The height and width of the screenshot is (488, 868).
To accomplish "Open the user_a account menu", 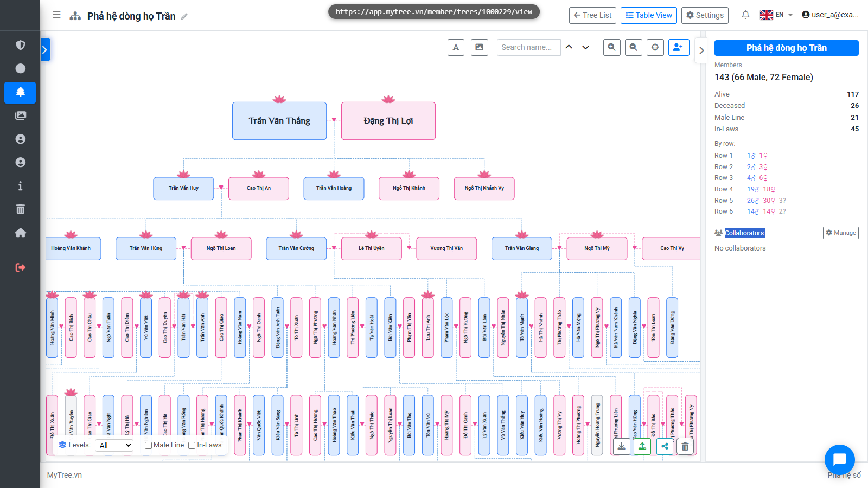I will (830, 15).
